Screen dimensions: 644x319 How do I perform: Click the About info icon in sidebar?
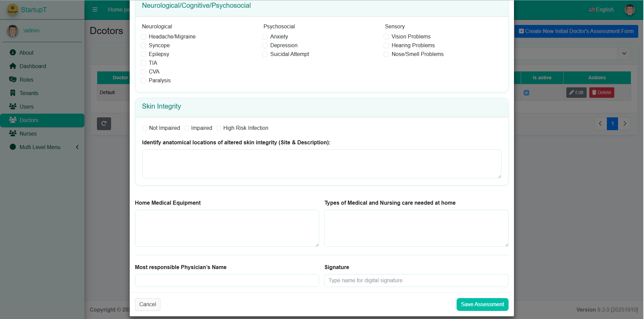pyautogui.click(x=13, y=53)
